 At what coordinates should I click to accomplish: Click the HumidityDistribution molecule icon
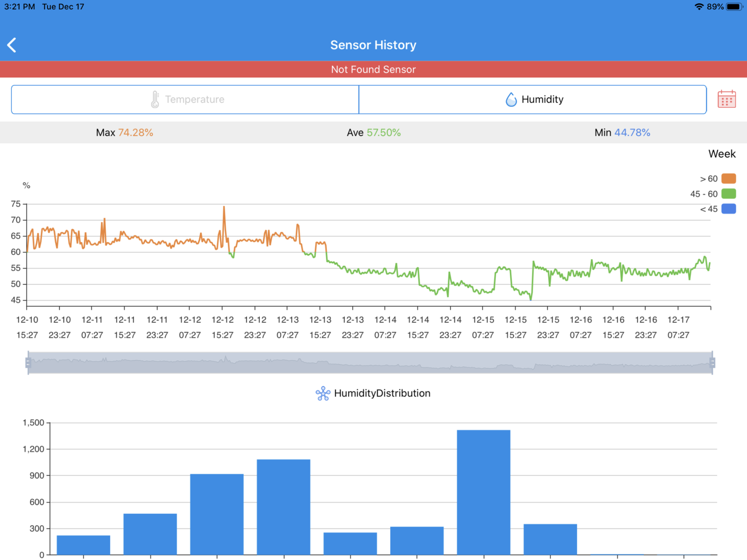323,393
